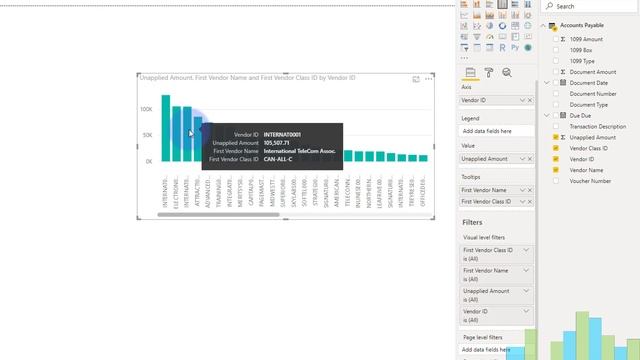Open First Vendor Name tooltip dropdown
The height and width of the screenshot is (360, 640).
pos(522,190)
